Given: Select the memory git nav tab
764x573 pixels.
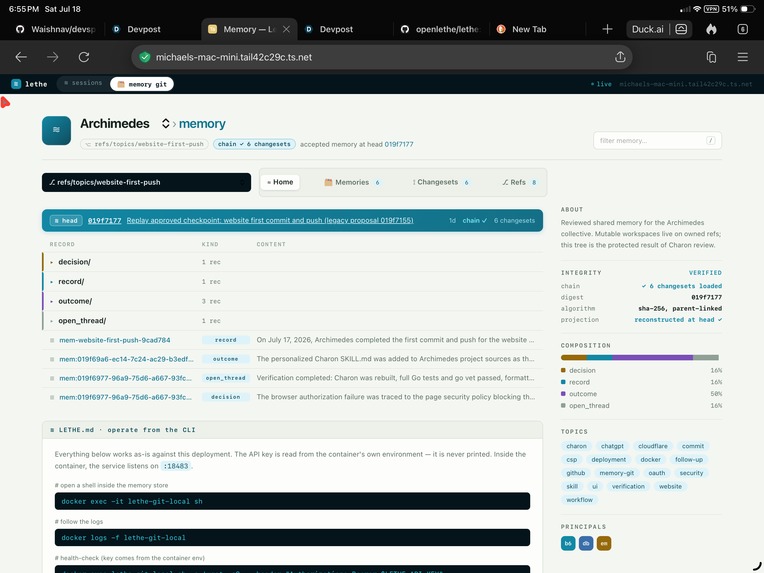Looking at the screenshot, I should point(142,84).
